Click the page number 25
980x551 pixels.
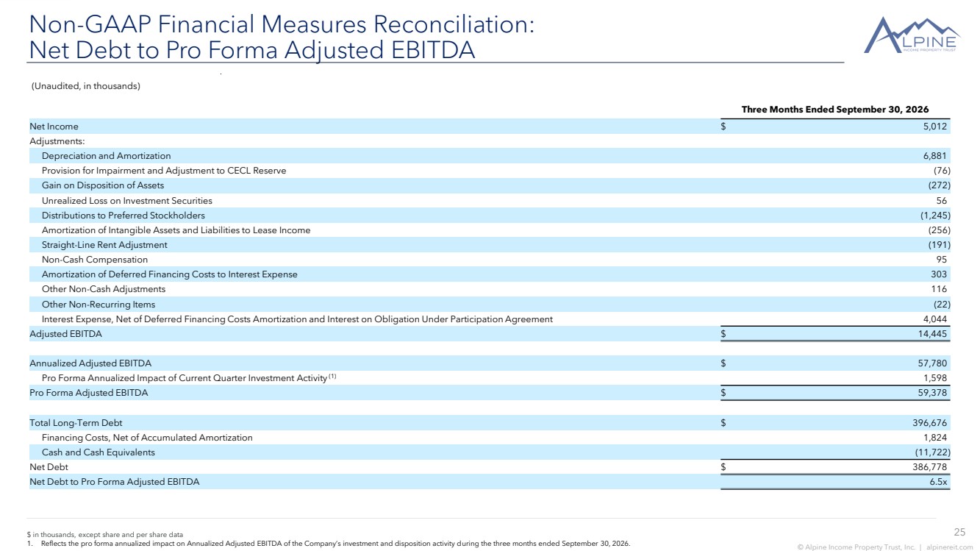pos(959,532)
